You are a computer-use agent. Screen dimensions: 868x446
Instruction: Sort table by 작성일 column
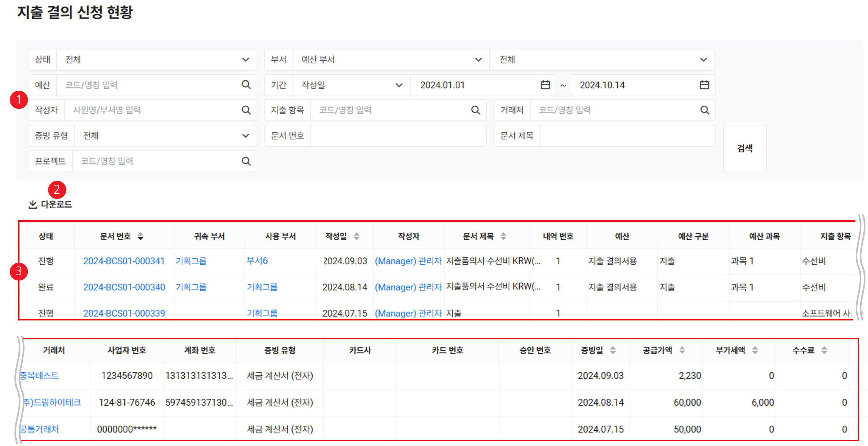click(x=356, y=236)
